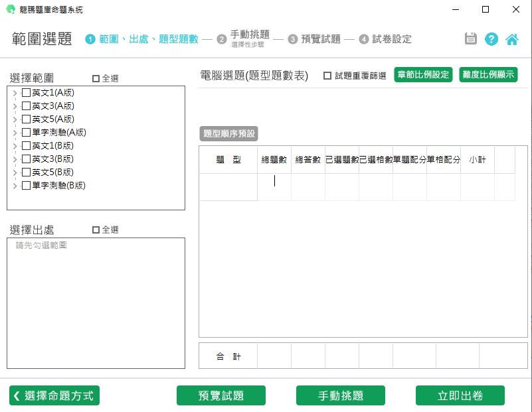
Task: Toggle 全選 checkbox for 選擇出處
Action: (x=96, y=230)
